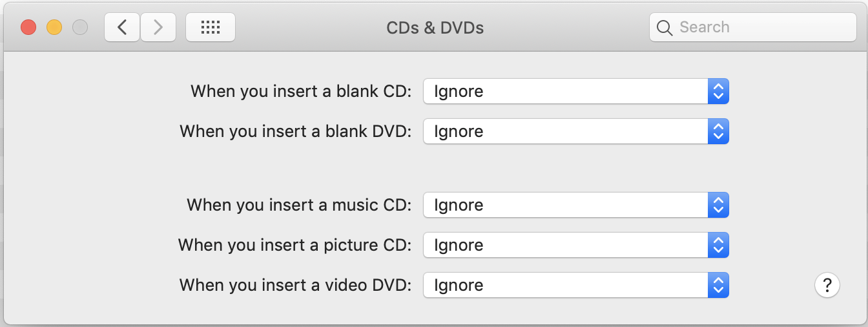The image size is (868, 327).
Task: Open help with the question mark button
Action: (x=827, y=284)
